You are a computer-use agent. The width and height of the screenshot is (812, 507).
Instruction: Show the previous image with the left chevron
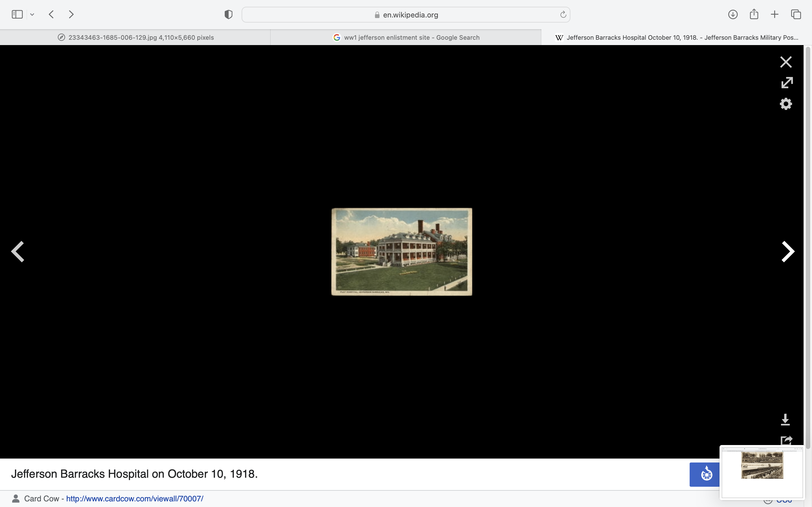click(x=17, y=252)
